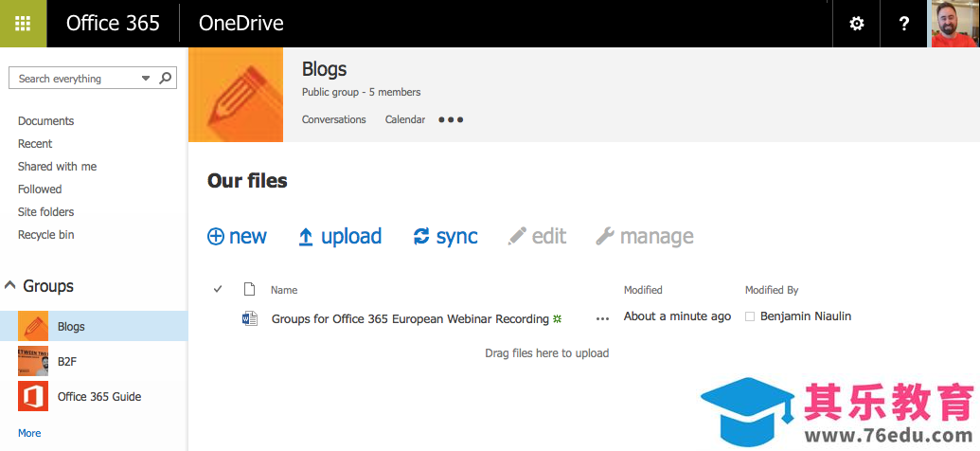Click the edit pencil button

point(537,236)
